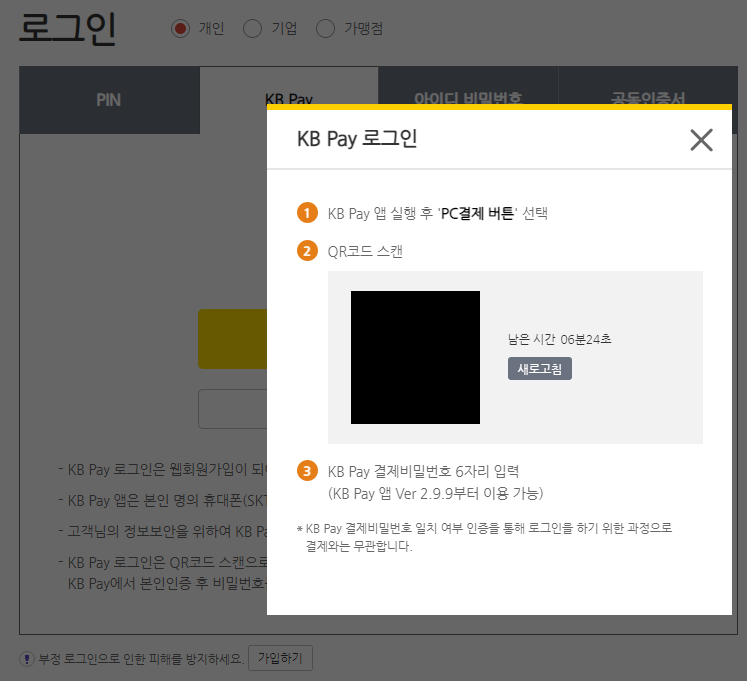The height and width of the screenshot is (681, 747).
Task: Click the Ver 2.9.9부터 이용 가능 note
Action: (435, 493)
